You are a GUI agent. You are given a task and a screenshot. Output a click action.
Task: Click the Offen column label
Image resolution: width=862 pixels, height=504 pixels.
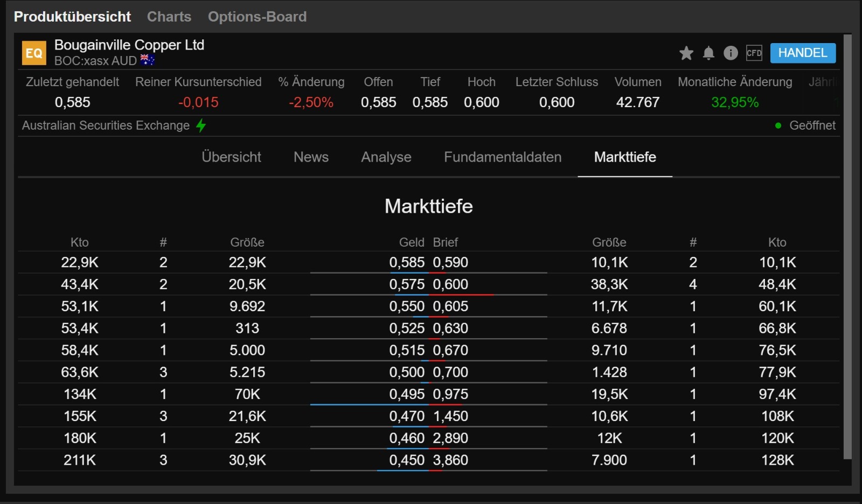378,82
